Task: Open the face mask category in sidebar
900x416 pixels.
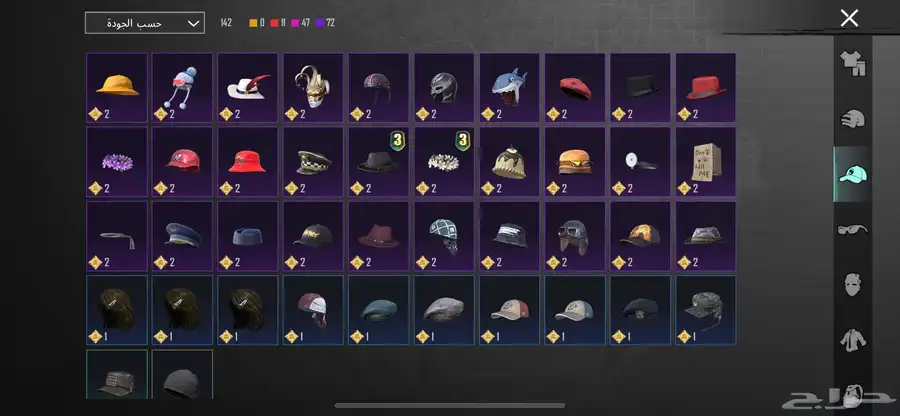Action: point(852,284)
